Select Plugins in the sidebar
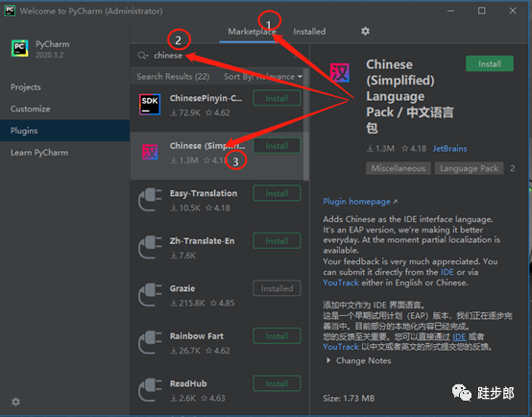 tap(64, 131)
